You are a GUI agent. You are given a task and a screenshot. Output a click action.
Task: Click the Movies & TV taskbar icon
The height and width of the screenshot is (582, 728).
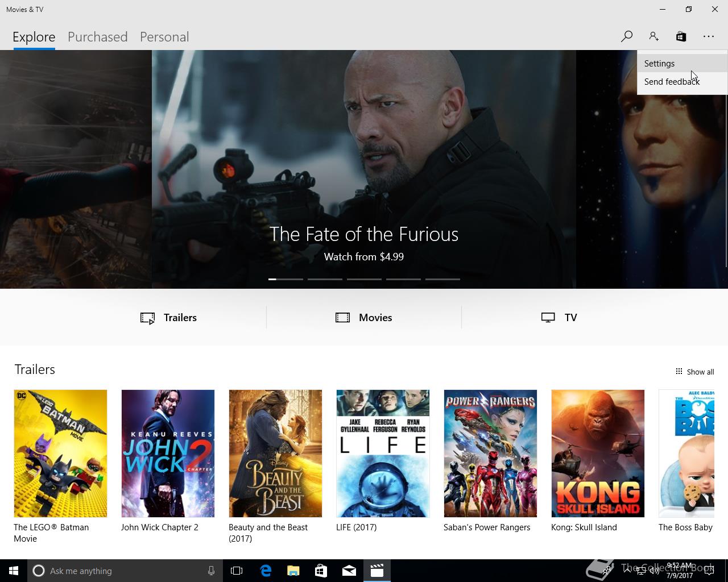[377, 571]
